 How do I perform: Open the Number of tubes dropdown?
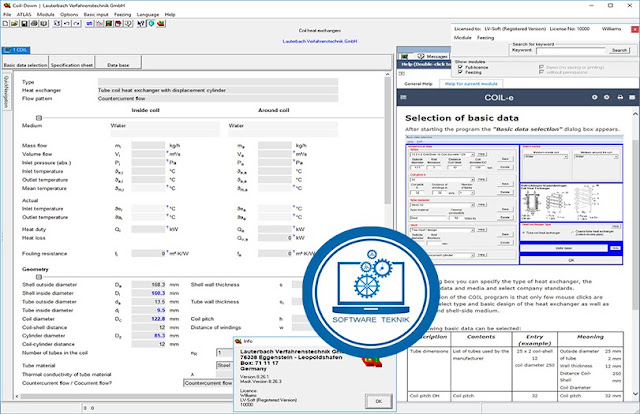pyautogui.click(x=224, y=353)
